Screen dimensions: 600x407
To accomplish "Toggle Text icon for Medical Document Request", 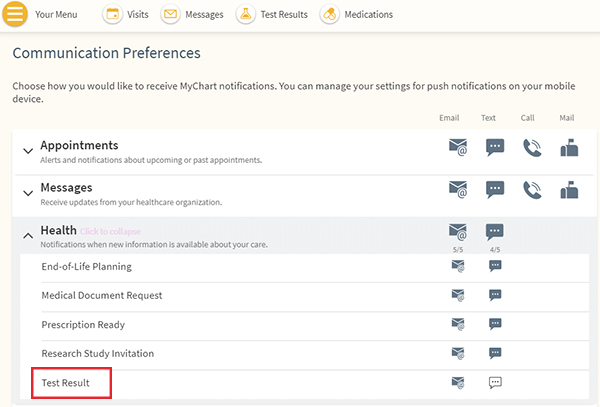I will tap(495, 295).
